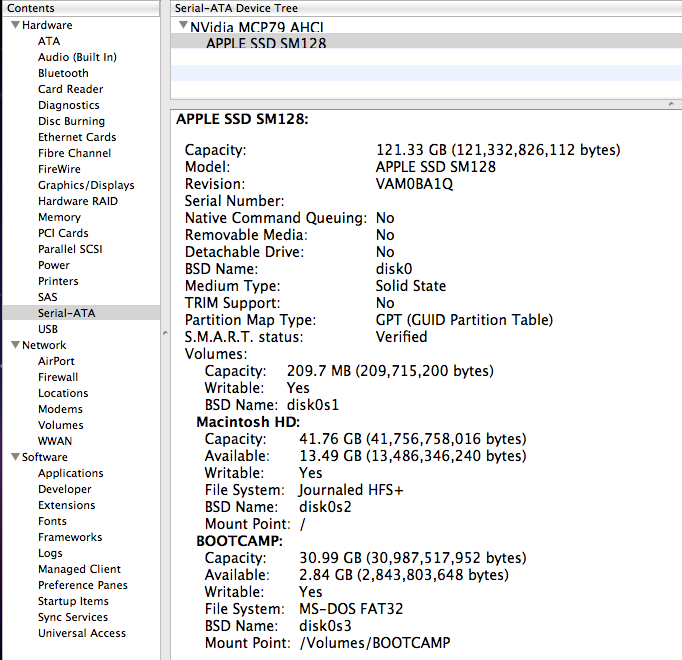Open Logs entry
Image resolution: width=682 pixels, height=660 pixels.
pyautogui.click(x=50, y=553)
